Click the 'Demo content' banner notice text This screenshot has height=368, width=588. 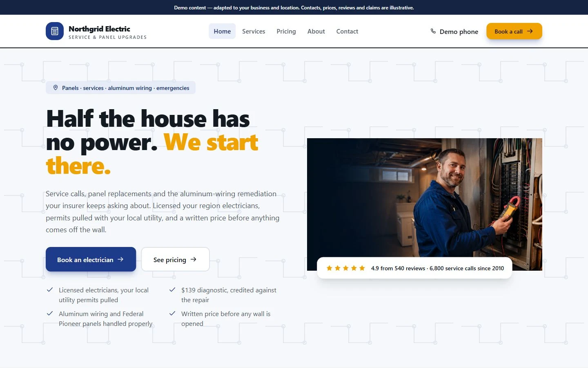click(294, 7)
